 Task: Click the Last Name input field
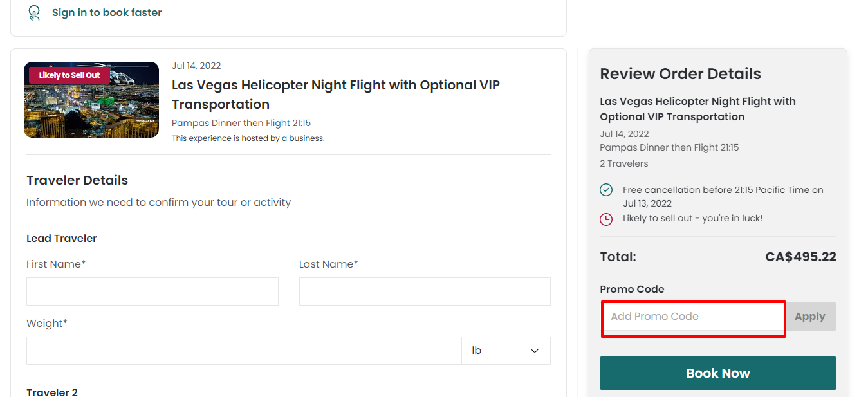click(x=425, y=291)
